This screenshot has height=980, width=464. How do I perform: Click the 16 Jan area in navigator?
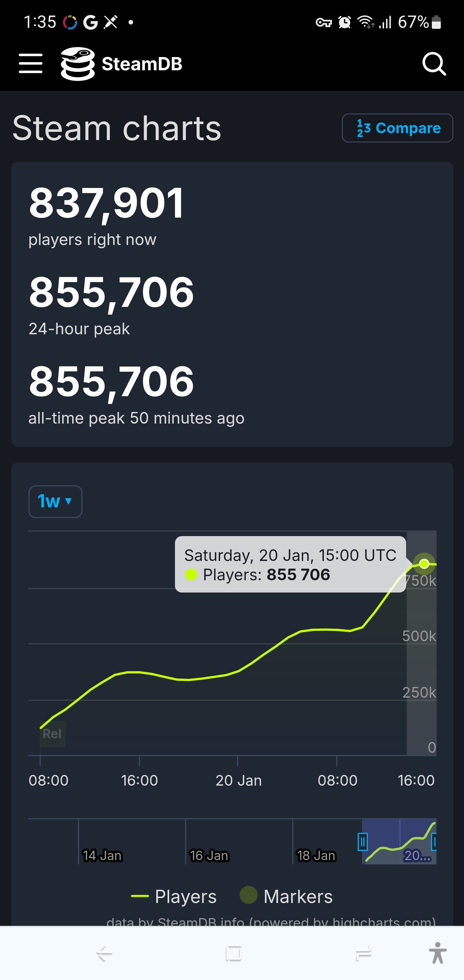(x=209, y=855)
